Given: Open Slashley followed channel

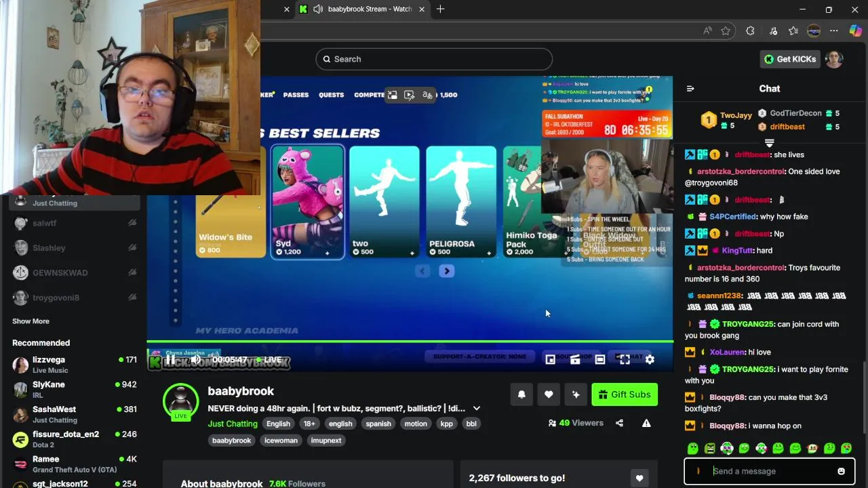Looking at the screenshot, I should click(x=73, y=248).
